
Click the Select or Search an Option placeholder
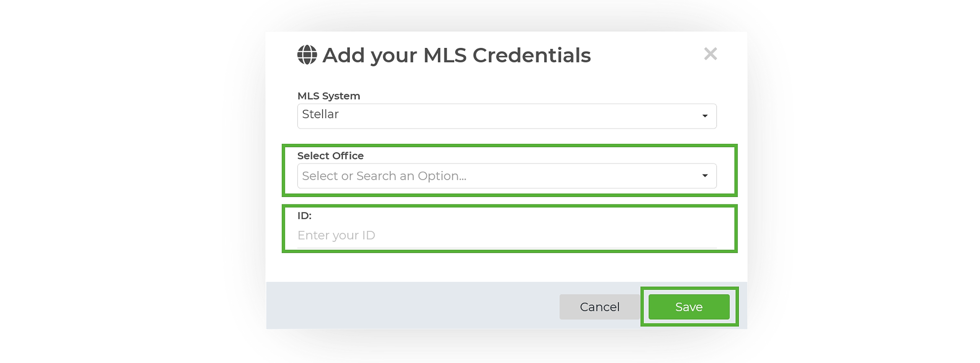click(x=384, y=176)
